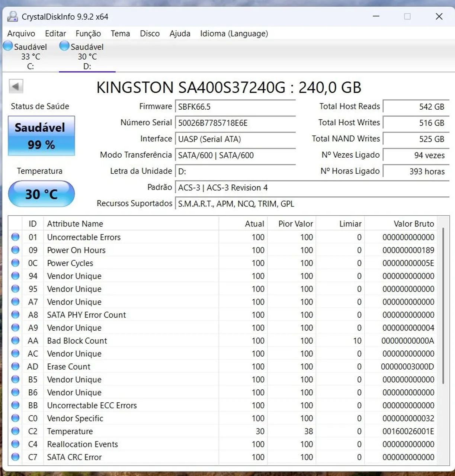Select Bad Block Count threshold value 10
The width and height of the screenshot is (455, 476).
357,341
